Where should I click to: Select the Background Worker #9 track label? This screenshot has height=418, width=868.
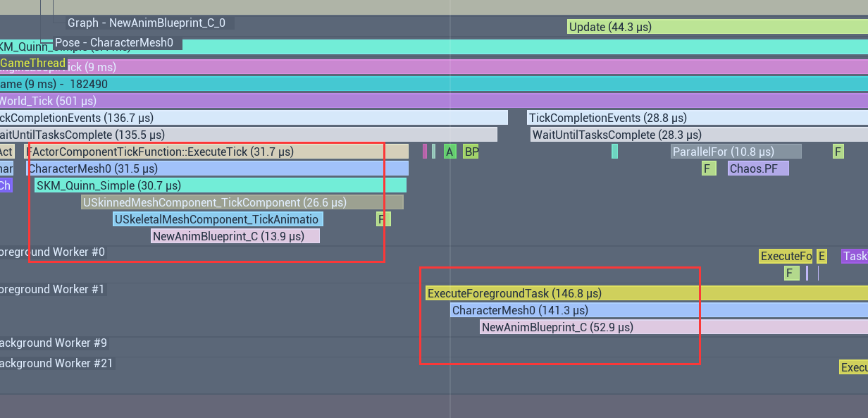[53, 343]
